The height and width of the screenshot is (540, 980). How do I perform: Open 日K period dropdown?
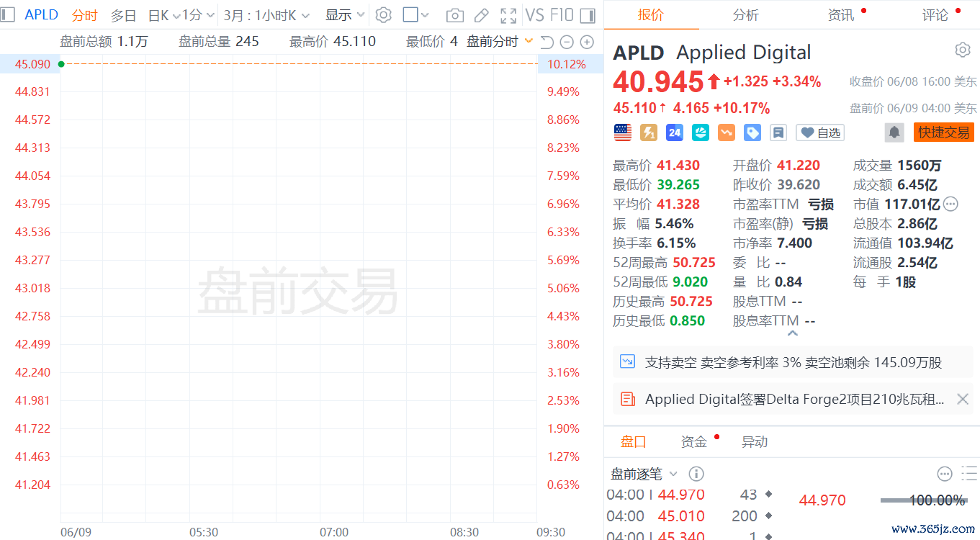(x=164, y=15)
